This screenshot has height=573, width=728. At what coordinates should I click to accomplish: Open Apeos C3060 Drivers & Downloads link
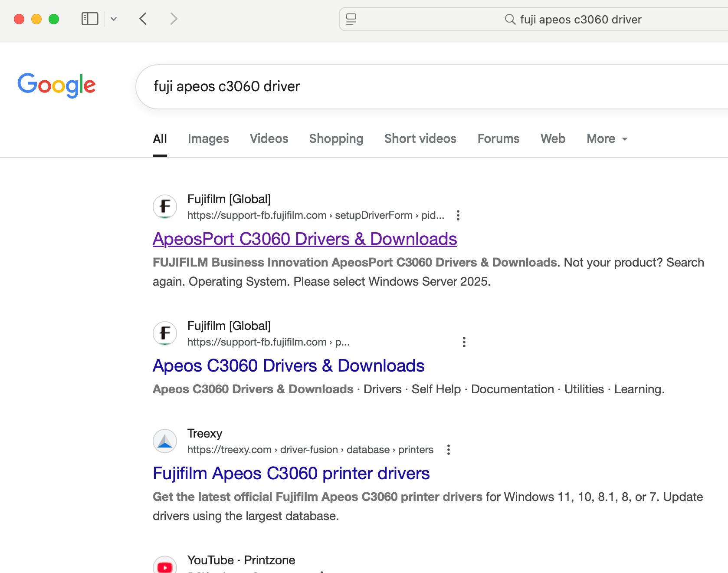click(289, 366)
